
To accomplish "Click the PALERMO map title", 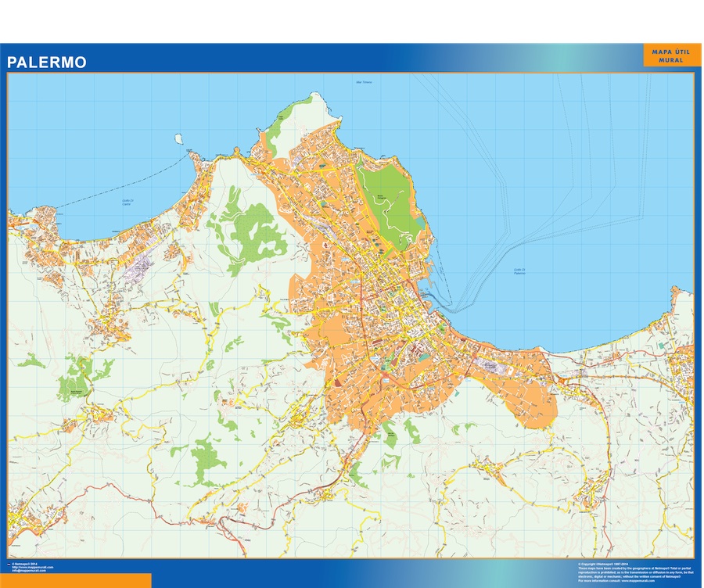I will [x=47, y=62].
